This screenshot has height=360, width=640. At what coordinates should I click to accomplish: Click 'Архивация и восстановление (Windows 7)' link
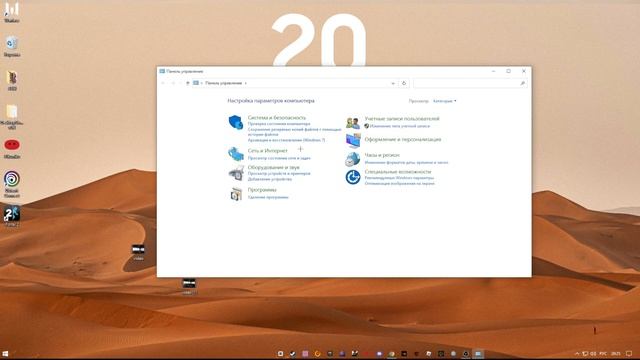click(287, 140)
